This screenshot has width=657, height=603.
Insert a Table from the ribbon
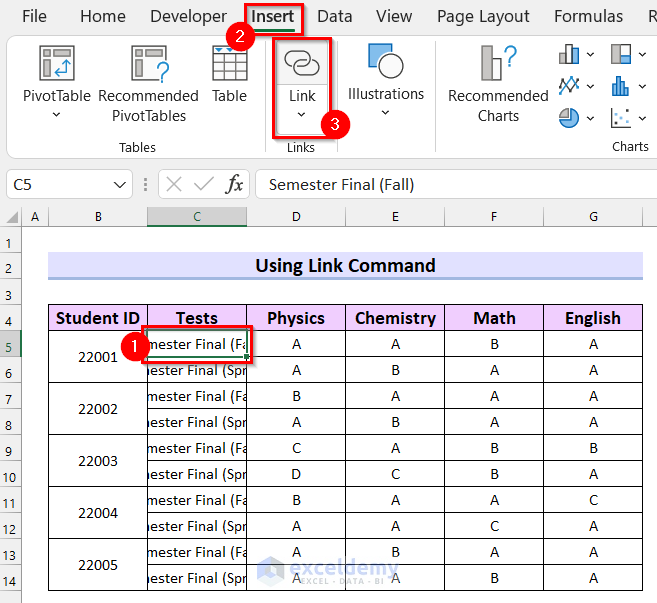(229, 62)
